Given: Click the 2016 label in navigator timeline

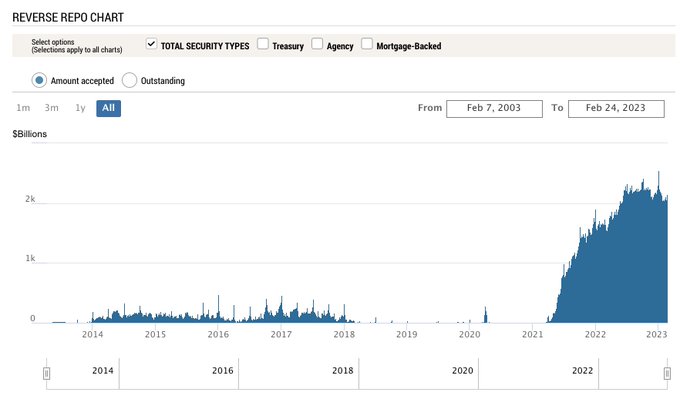Looking at the screenshot, I should [222, 370].
